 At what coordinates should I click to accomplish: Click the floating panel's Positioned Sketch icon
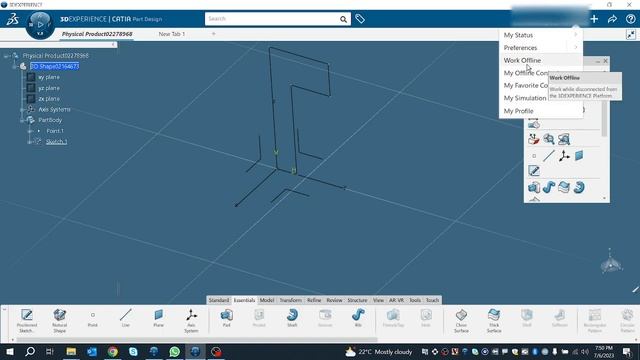(534, 171)
